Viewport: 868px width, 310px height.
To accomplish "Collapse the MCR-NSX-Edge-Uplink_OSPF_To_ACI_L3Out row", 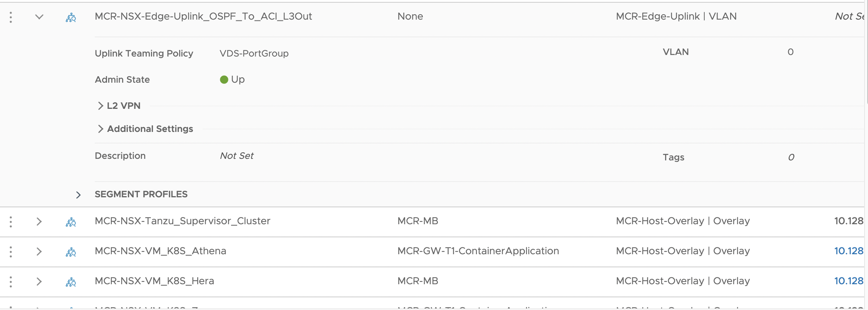I will click(39, 17).
